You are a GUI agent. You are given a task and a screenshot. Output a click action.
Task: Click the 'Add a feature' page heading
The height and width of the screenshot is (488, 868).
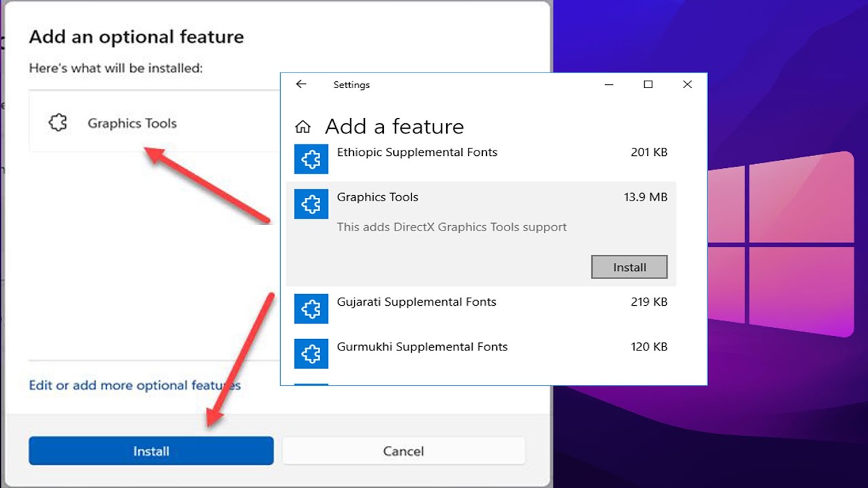click(x=395, y=127)
